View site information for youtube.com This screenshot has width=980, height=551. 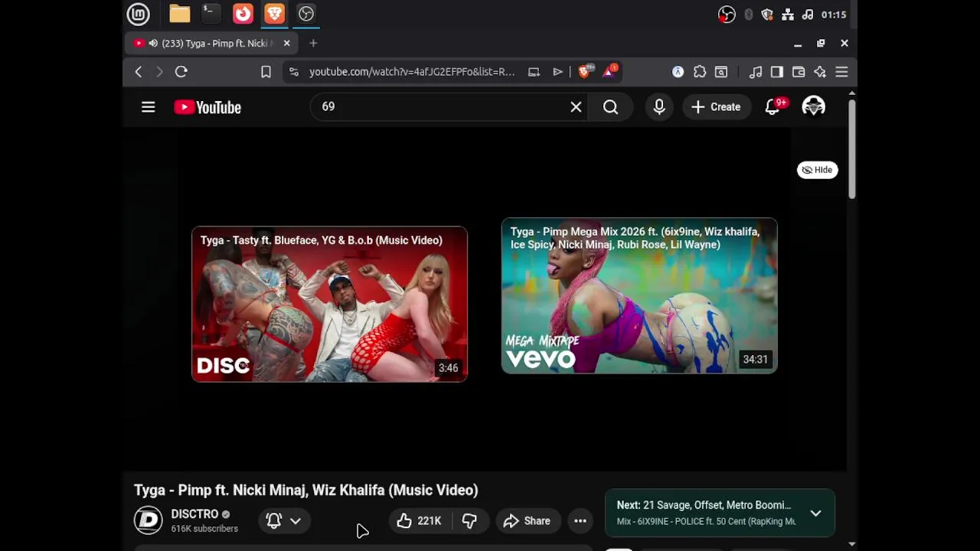coord(294,72)
